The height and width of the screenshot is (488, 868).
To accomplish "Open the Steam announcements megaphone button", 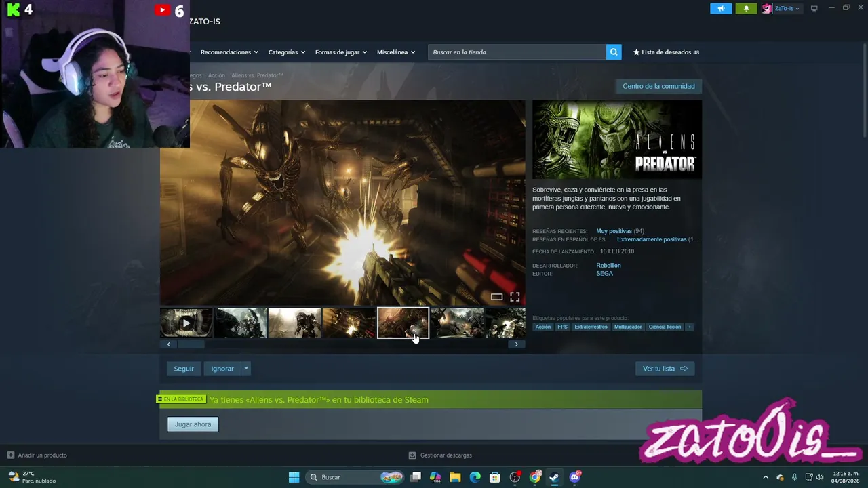I will pos(721,9).
